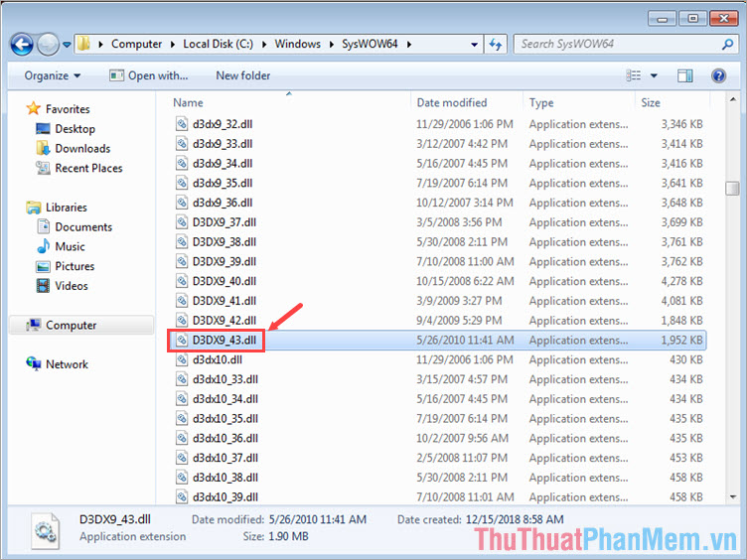Select the Computer breadcrumb
This screenshot has height=560, width=747.
pyautogui.click(x=136, y=44)
